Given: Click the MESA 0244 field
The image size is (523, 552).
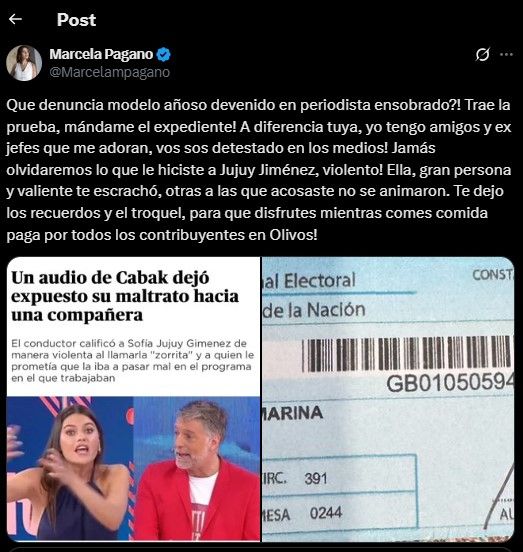Looking at the screenshot, I should tap(303, 514).
